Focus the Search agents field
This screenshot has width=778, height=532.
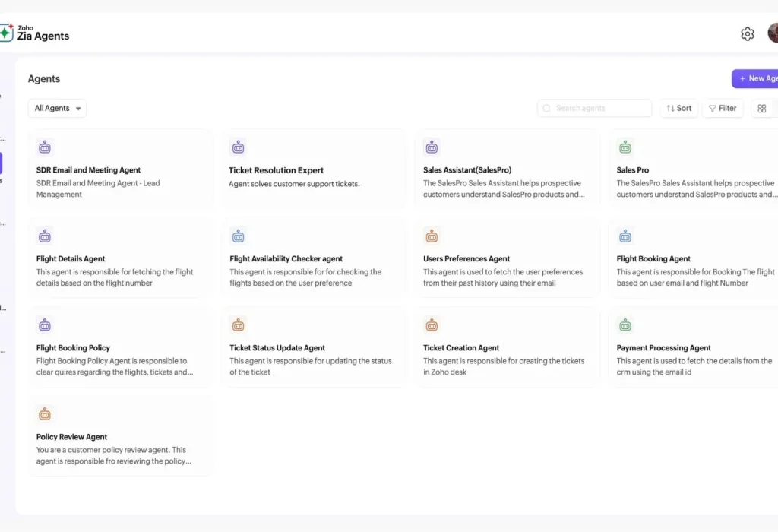pyautogui.click(x=594, y=108)
